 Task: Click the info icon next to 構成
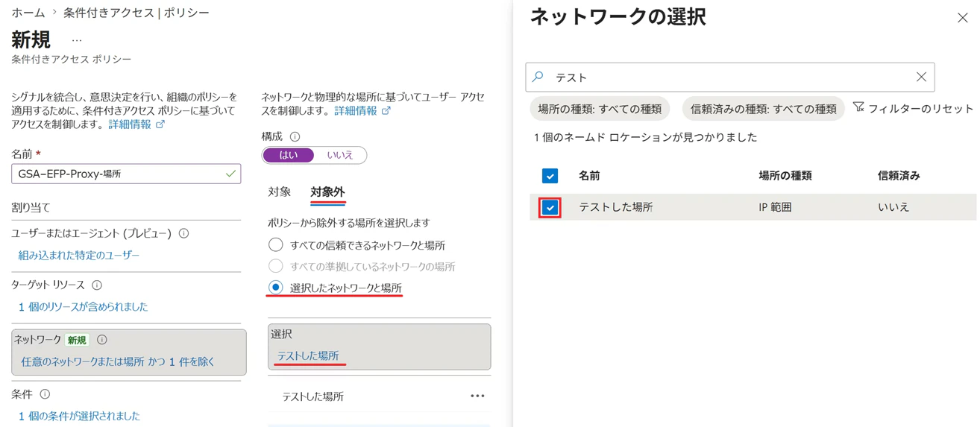click(x=295, y=136)
